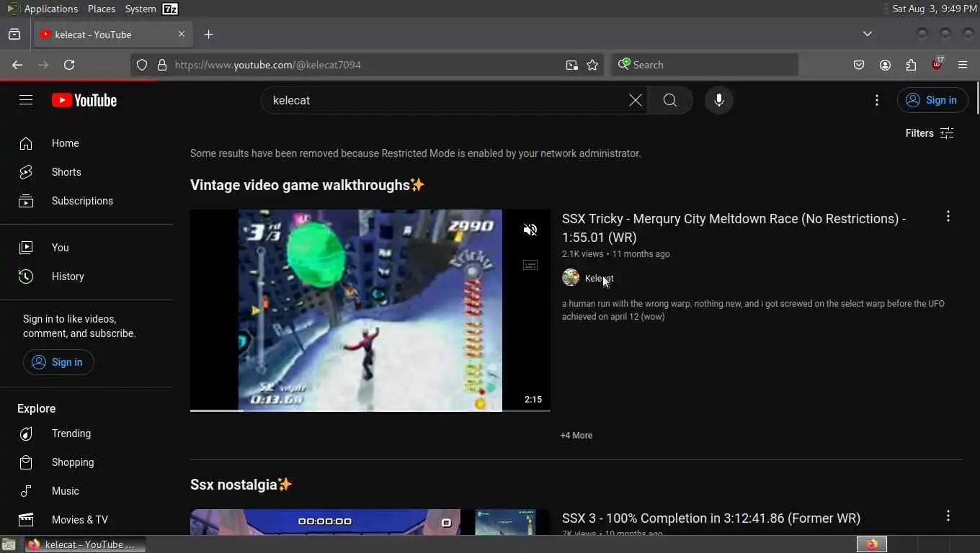This screenshot has height=553, width=980.
Task: Open the Firefox account icon
Action: [x=885, y=65]
